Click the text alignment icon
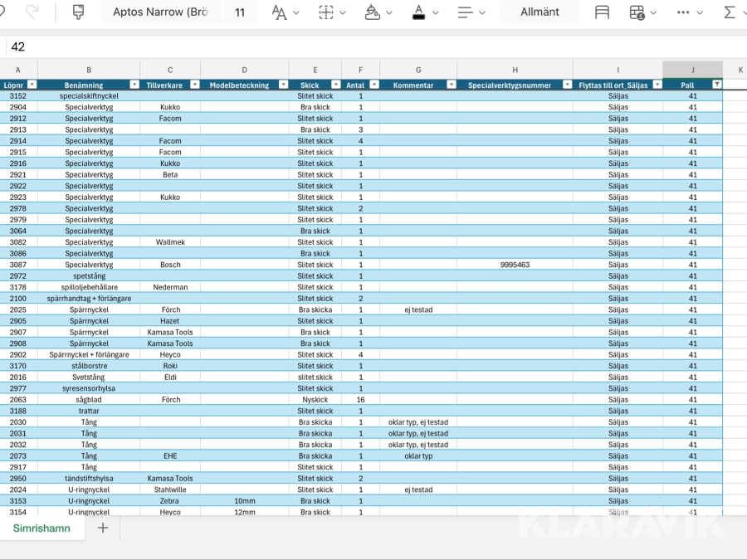The image size is (747, 560). [466, 12]
